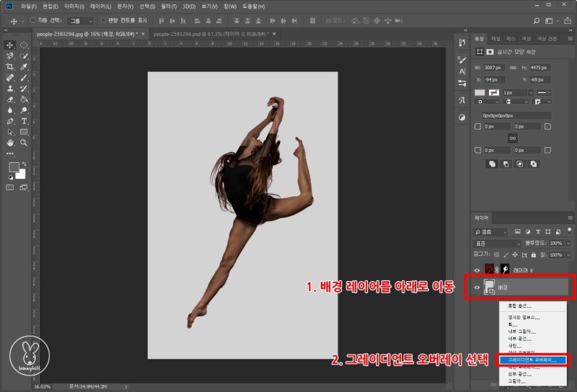Select the Pen tool
This screenshot has height=392, width=577.
coord(10,121)
